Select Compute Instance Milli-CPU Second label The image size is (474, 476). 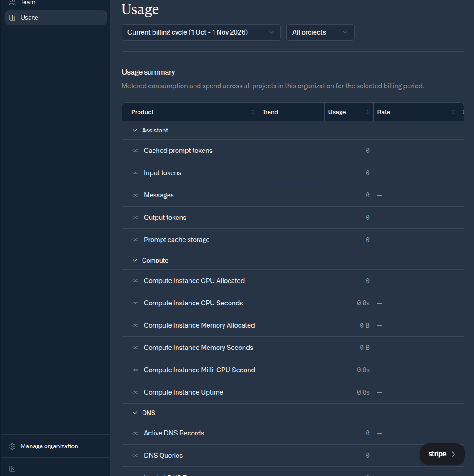(199, 370)
